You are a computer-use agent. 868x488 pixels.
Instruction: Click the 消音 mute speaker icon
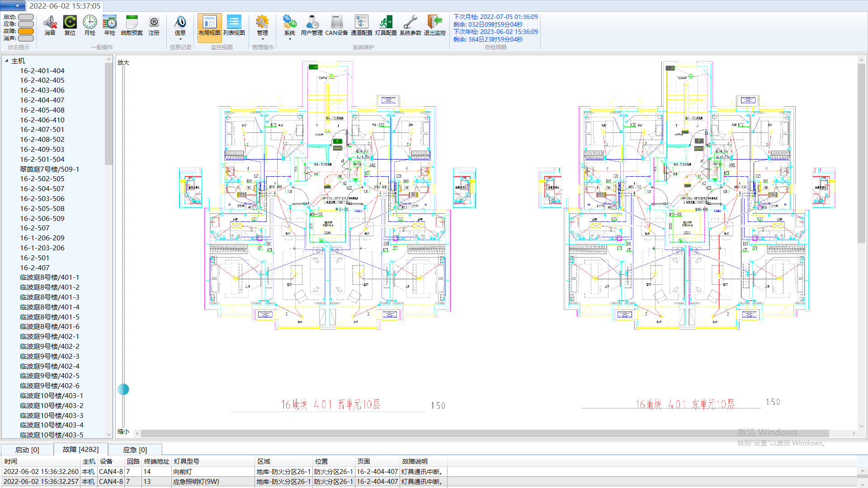50,25
